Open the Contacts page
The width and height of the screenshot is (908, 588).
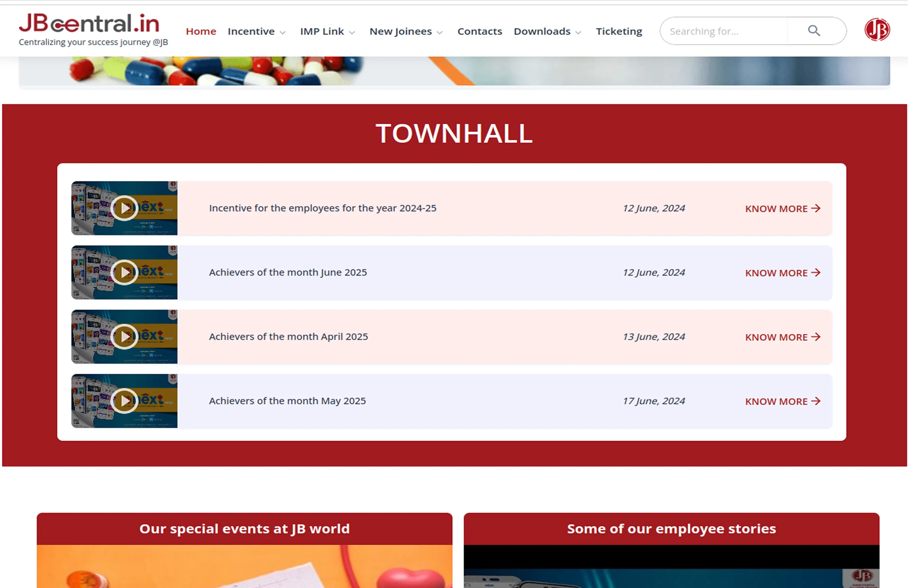tap(480, 31)
